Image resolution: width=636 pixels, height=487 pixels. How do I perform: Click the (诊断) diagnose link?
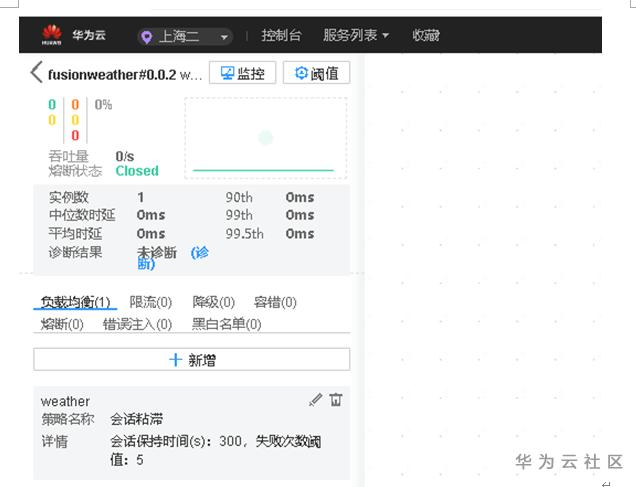pyautogui.click(x=200, y=253)
